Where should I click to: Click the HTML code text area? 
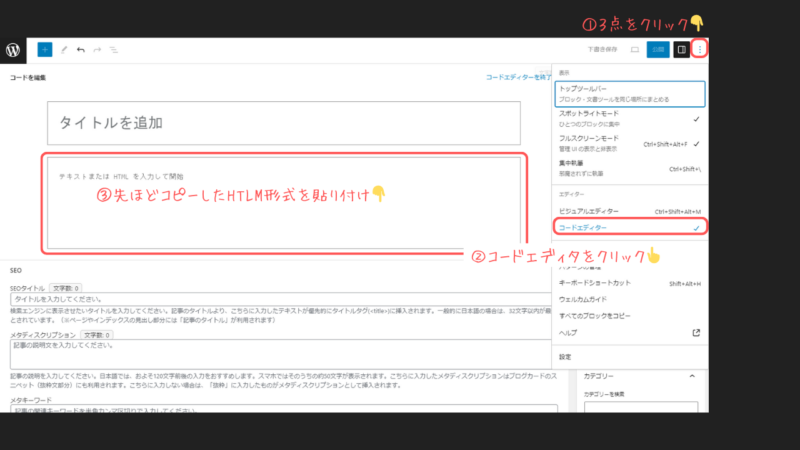pos(284,203)
